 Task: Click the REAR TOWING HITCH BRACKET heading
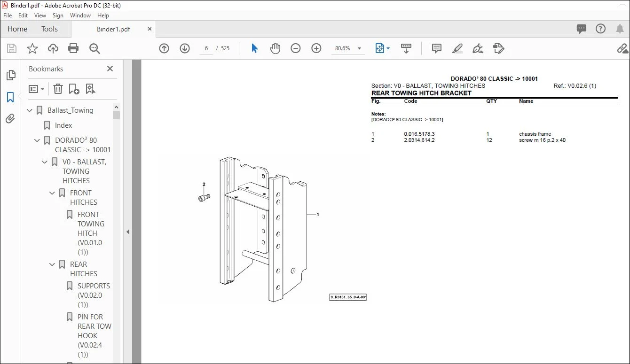tap(421, 93)
